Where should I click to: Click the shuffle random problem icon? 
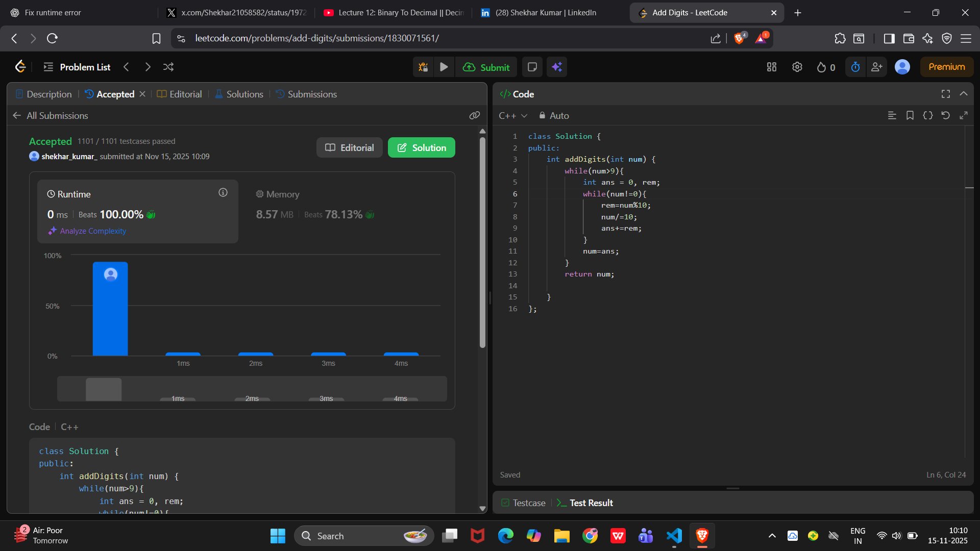tap(168, 67)
